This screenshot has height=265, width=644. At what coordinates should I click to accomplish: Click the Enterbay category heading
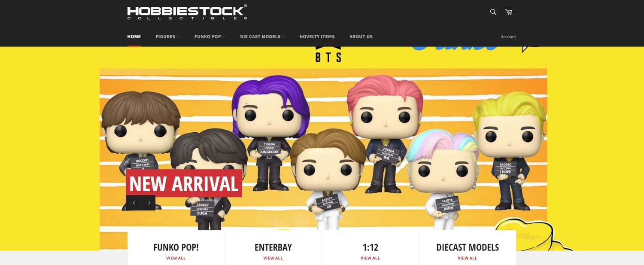click(x=273, y=247)
